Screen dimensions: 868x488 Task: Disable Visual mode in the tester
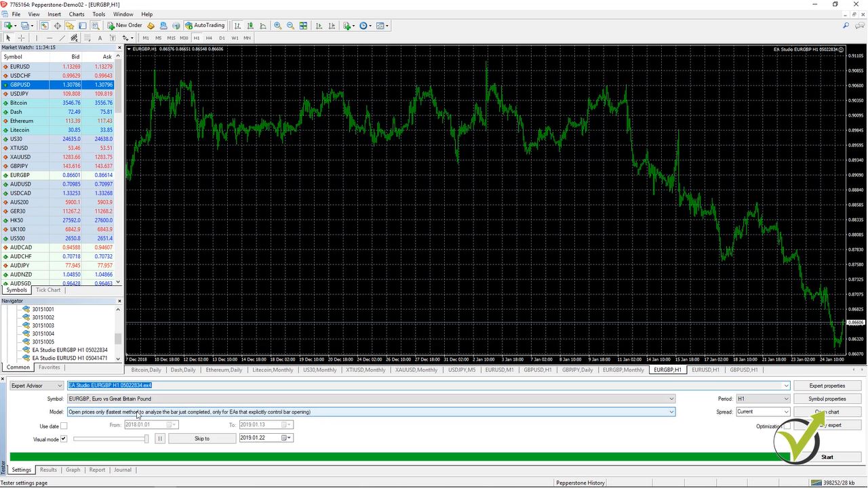[x=62, y=439]
